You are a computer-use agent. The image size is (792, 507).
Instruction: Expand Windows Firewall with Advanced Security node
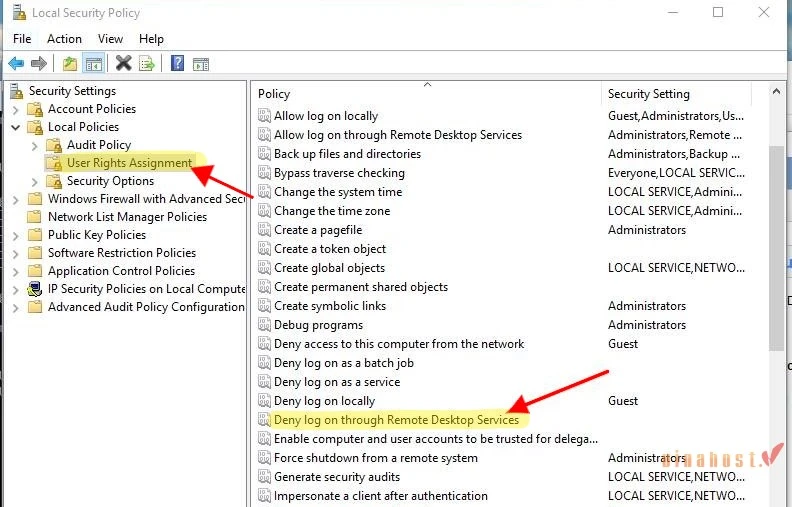(x=16, y=200)
